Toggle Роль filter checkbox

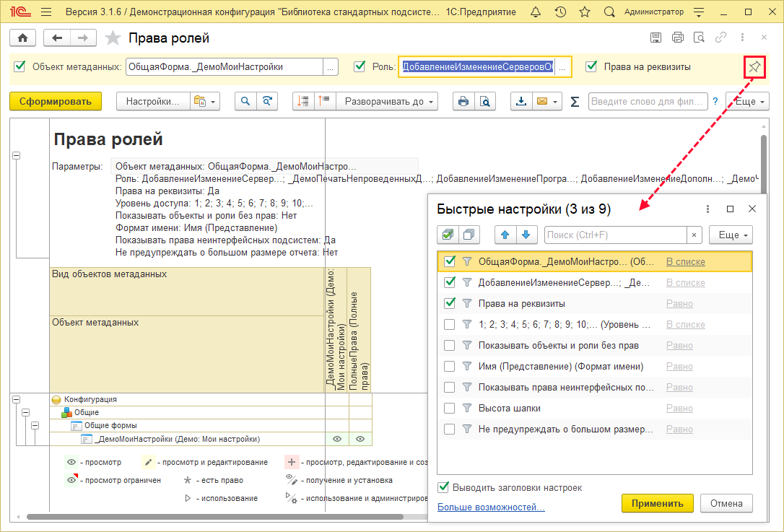360,66
